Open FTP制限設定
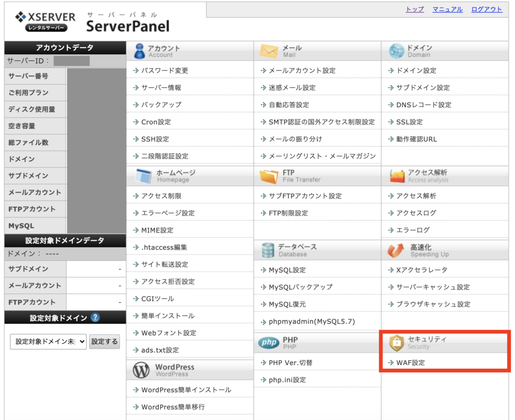 (288, 213)
